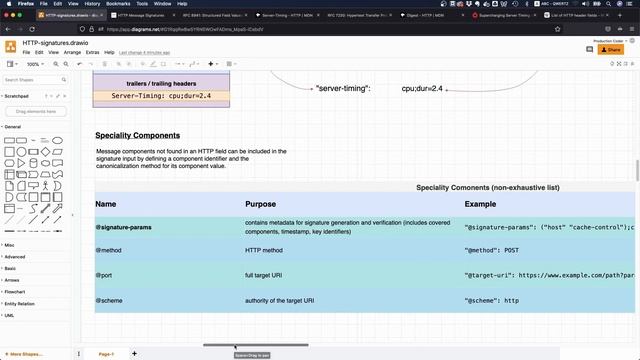The image size is (640, 360).
Task: Open the Extras menu
Action: 92,52
